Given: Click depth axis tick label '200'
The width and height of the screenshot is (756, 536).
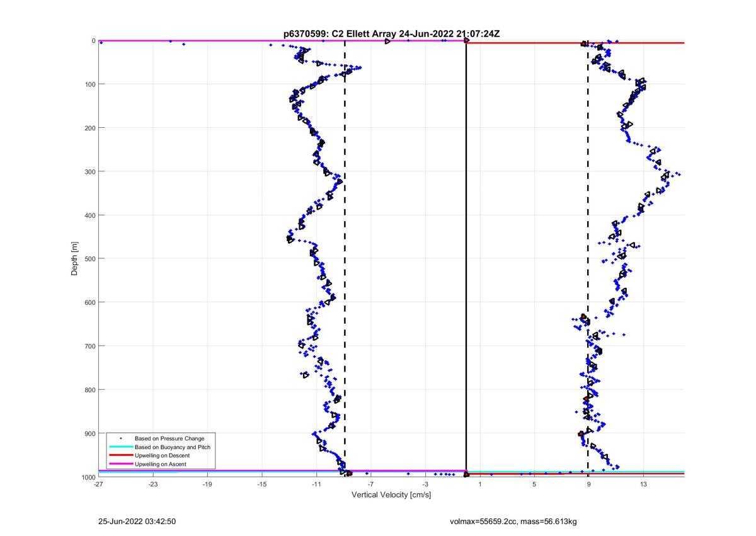Looking at the screenshot, I should click(x=90, y=128).
